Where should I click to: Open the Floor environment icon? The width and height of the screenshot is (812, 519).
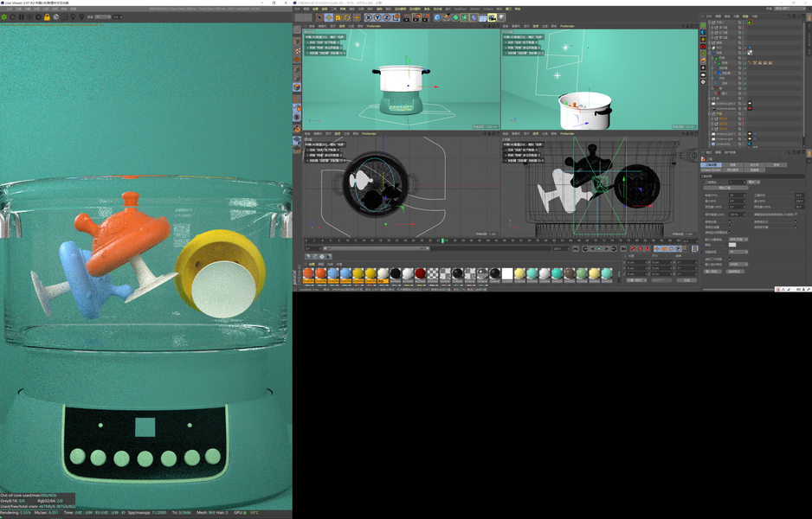pos(483,17)
